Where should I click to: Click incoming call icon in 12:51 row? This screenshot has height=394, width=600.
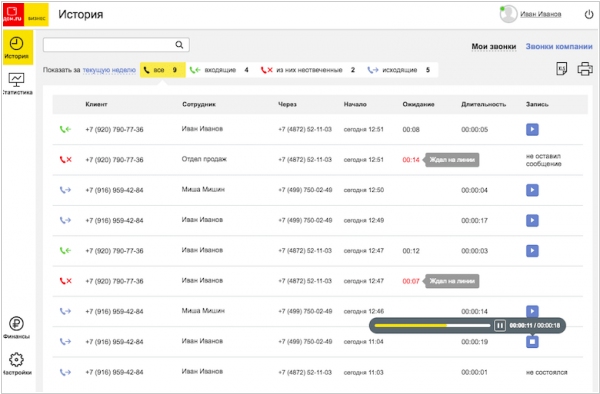[65, 129]
